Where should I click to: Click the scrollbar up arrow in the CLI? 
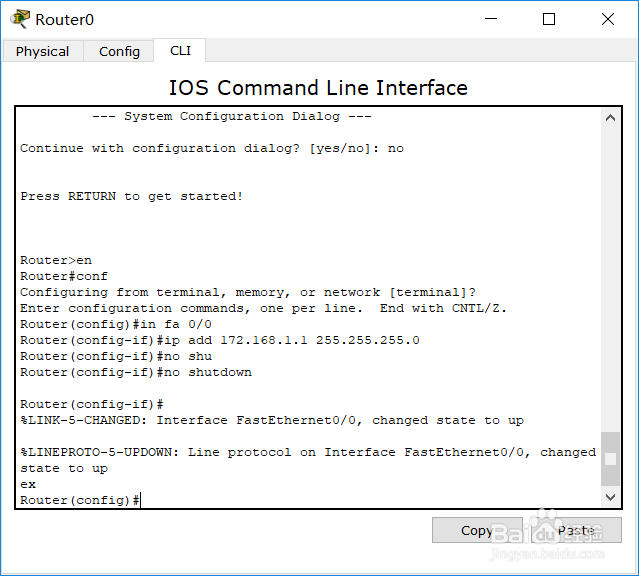(610, 118)
